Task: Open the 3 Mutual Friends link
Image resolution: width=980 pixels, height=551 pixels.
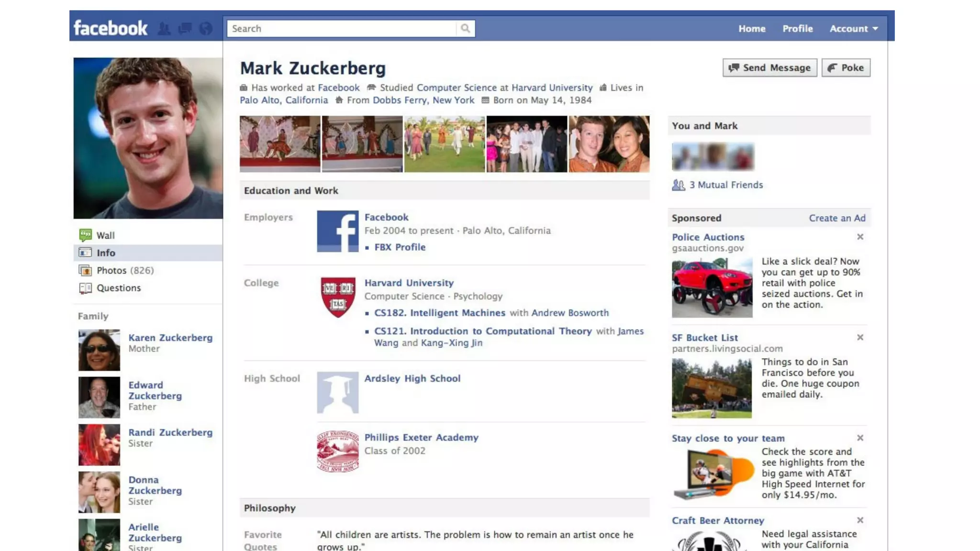Action: coord(726,185)
